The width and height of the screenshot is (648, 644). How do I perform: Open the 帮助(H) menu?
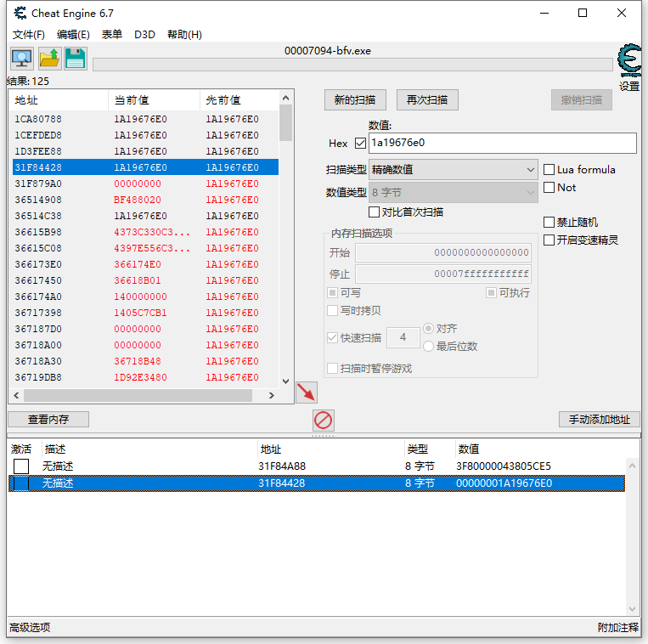tap(184, 34)
